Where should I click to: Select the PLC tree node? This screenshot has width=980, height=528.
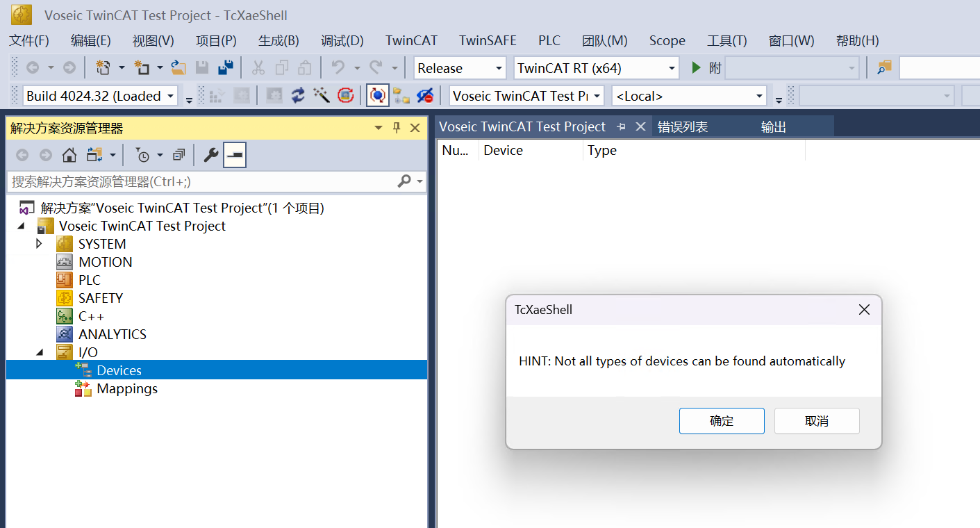pos(90,280)
